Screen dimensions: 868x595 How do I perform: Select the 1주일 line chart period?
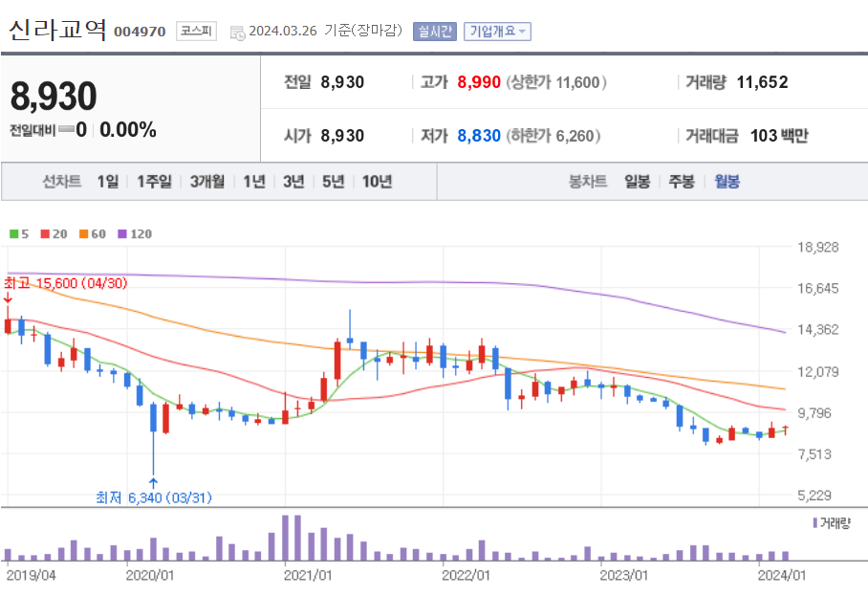coord(154,182)
